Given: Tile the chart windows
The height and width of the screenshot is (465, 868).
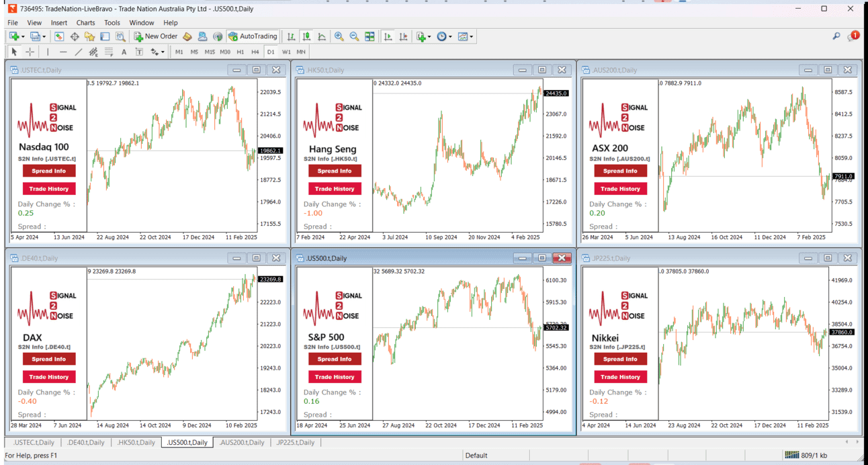Looking at the screenshot, I should click(370, 36).
